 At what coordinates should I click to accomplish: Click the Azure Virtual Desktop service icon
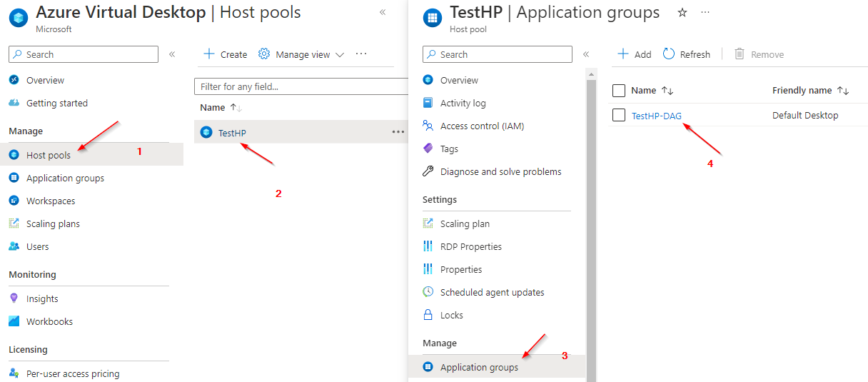coord(19,18)
